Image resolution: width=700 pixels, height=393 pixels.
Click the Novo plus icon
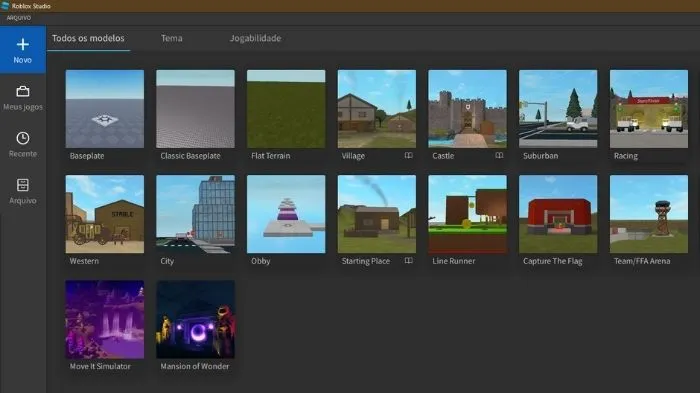23,44
